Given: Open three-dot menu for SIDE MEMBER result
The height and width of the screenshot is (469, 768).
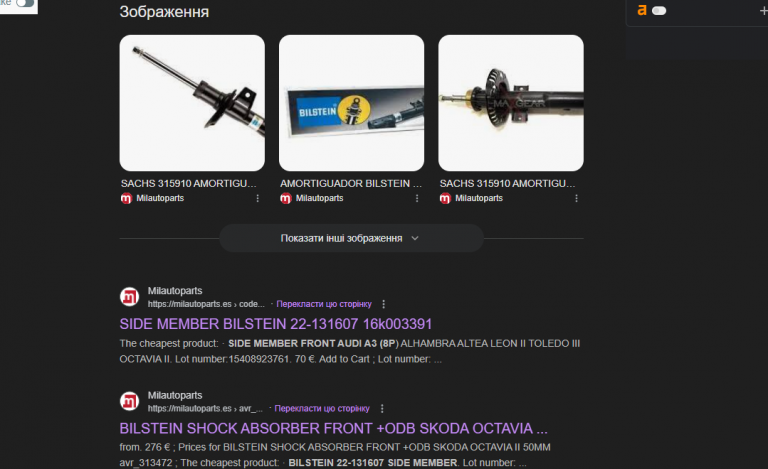Looking at the screenshot, I should coord(384,304).
